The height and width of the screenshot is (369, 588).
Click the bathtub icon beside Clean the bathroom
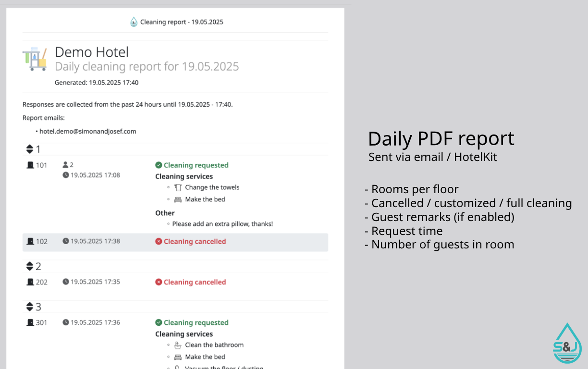pos(178,344)
